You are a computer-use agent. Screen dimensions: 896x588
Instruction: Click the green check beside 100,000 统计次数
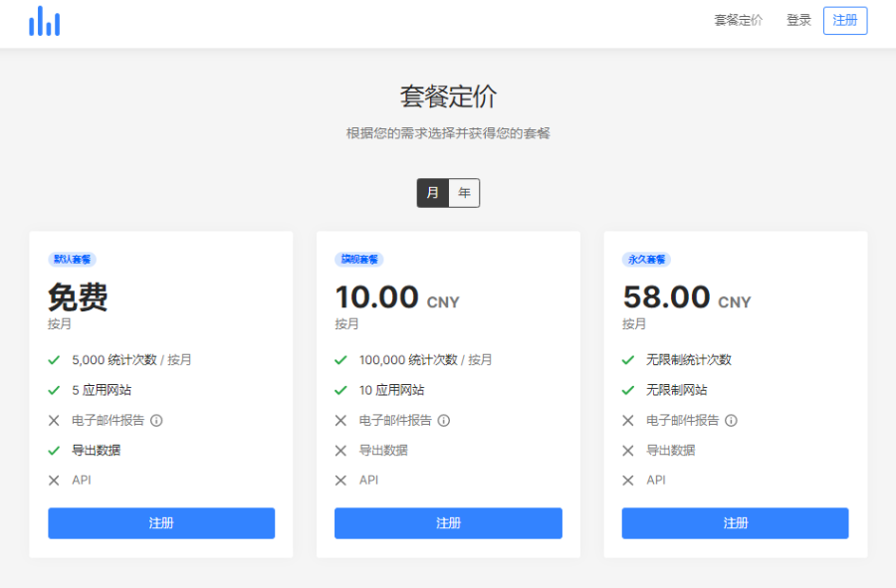[341, 360]
